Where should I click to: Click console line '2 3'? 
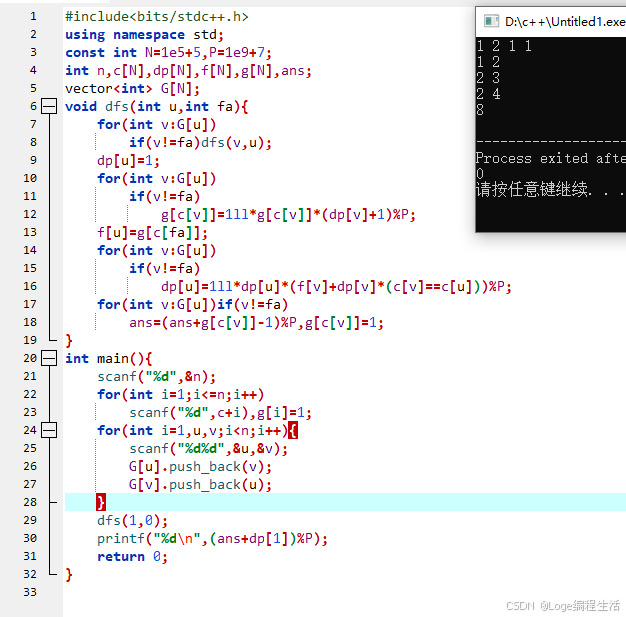coord(488,78)
